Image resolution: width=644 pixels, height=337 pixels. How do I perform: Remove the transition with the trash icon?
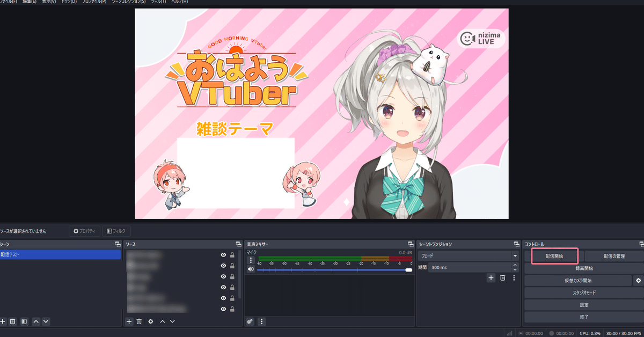point(503,277)
